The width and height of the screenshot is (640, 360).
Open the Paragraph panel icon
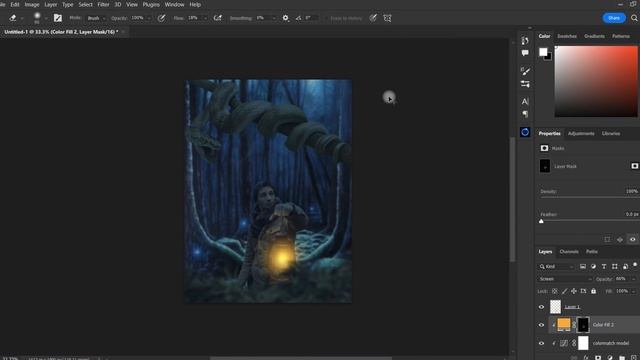525,114
